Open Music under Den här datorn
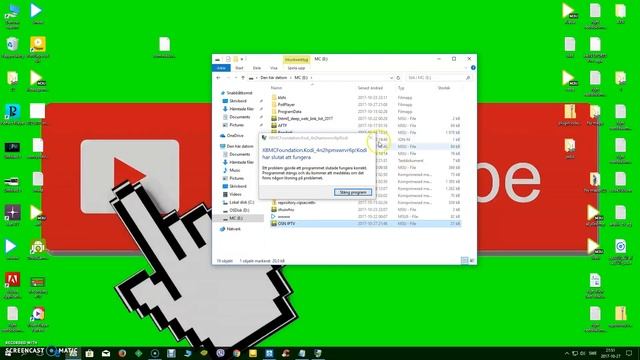 click(x=235, y=170)
